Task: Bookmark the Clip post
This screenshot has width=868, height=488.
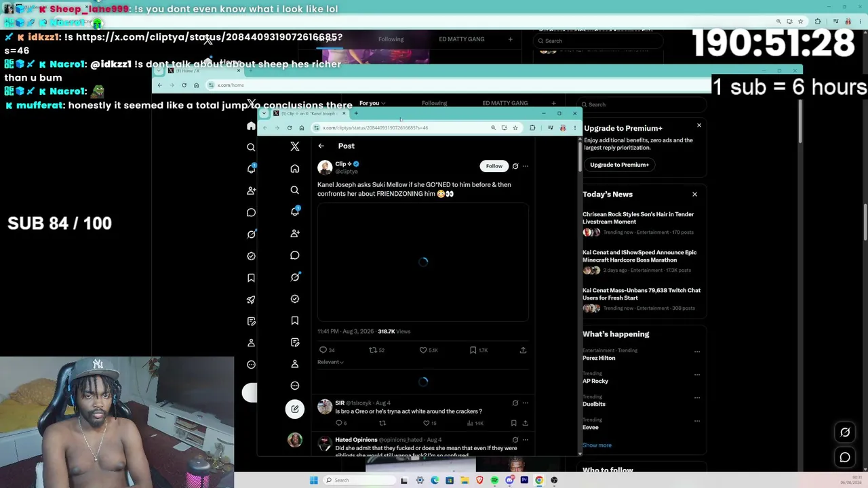Action: click(473, 350)
